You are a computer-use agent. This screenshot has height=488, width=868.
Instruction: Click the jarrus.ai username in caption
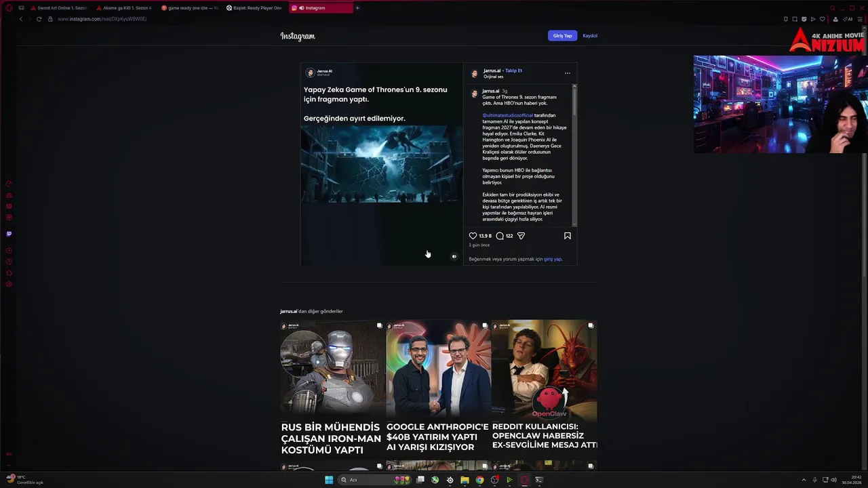(x=491, y=91)
